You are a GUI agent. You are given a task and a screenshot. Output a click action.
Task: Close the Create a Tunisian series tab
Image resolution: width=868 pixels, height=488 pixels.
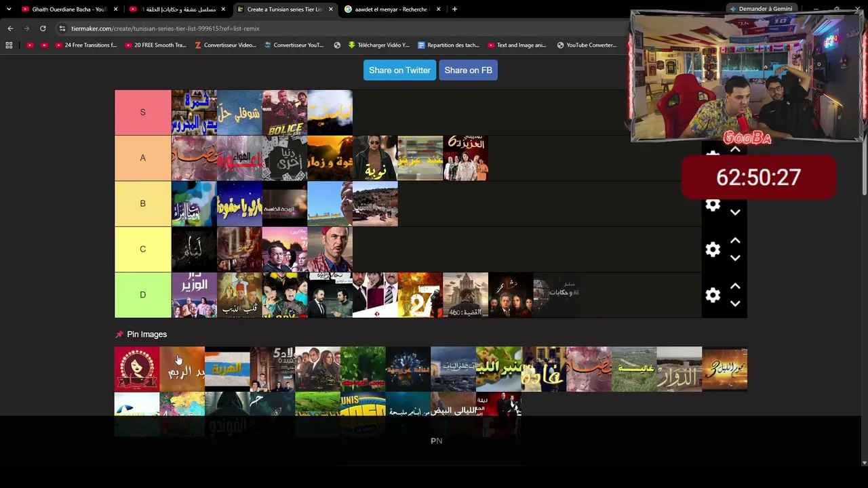click(x=331, y=9)
